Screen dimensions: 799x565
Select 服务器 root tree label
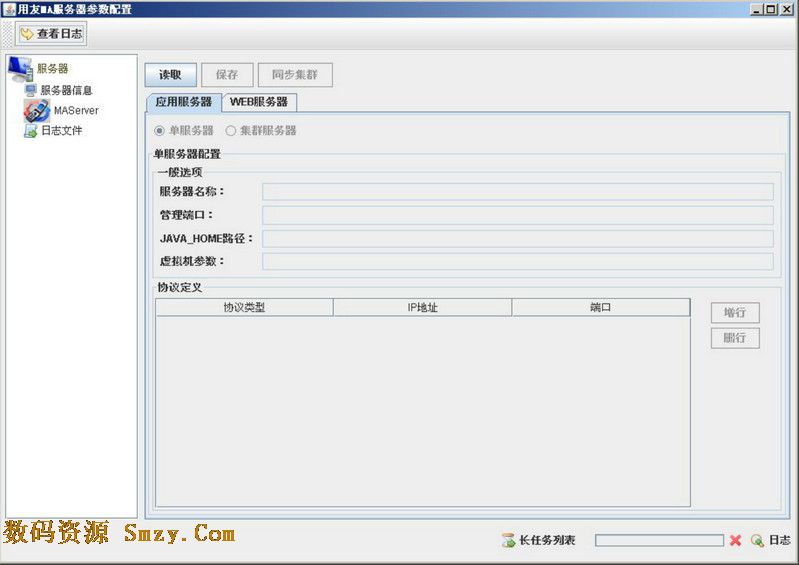[52, 69]
